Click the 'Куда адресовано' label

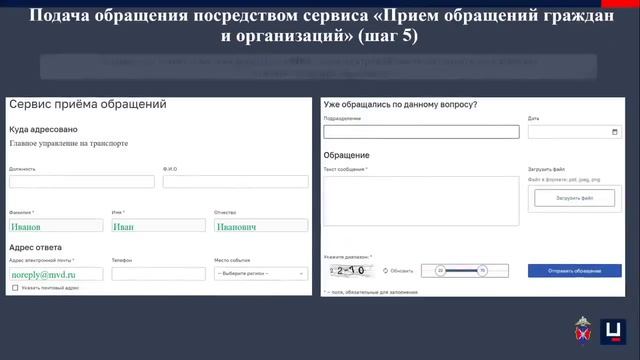pyautogui.click(x=43, y=129)
